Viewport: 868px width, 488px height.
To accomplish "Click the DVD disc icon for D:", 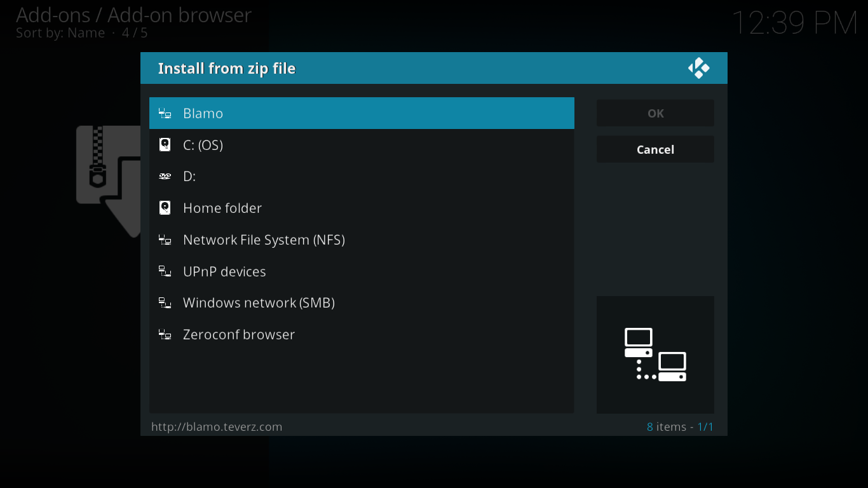I will (165, 177).
